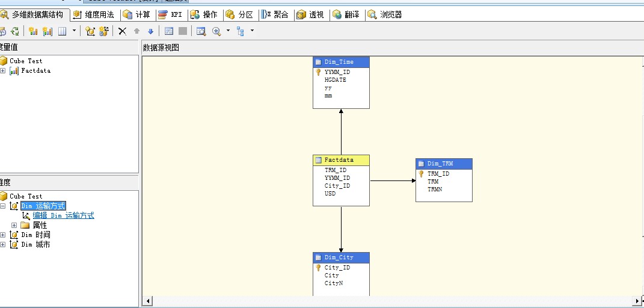Click YYMM_ID column in Factdata table
644x308 pixels.
click(337, 178)
